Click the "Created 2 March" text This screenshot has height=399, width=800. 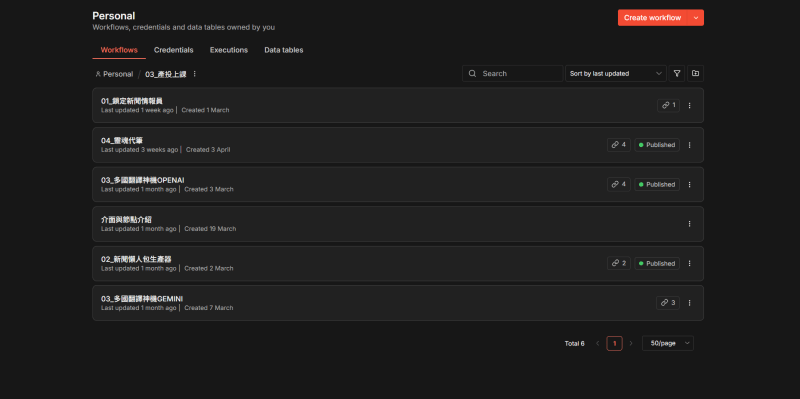click(x=209, y=268)
